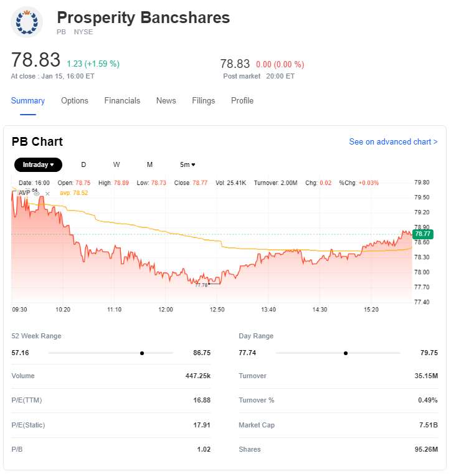The image size is (451, 476).
Task: Switch to the Filings tab
Action: coord(204,101)
